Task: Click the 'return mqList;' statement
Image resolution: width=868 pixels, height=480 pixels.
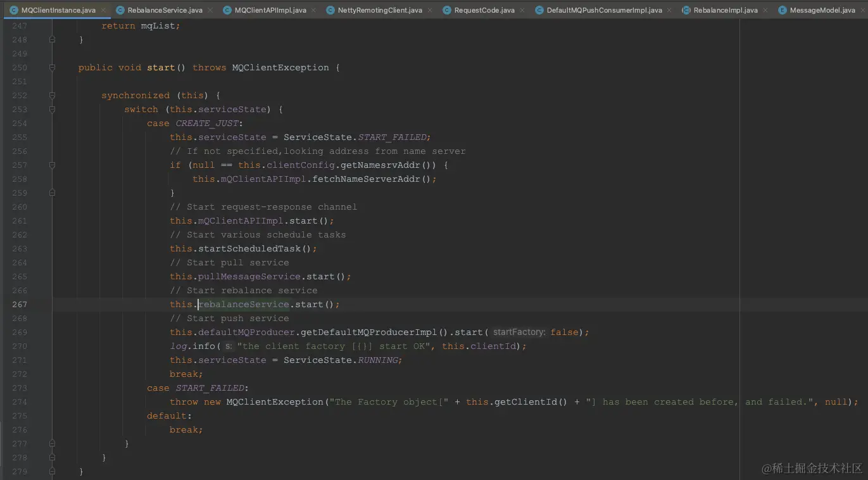Action: click(x=141, y=26)
